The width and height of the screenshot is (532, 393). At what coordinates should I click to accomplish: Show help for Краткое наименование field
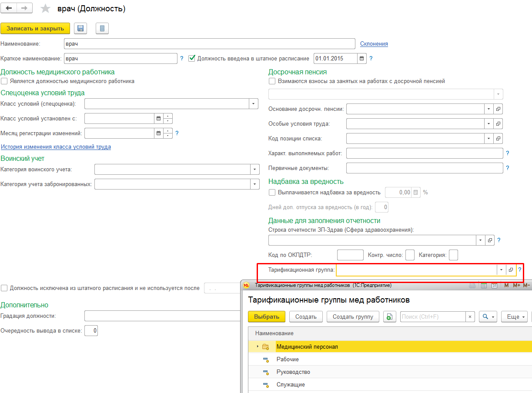pos(182,58)
